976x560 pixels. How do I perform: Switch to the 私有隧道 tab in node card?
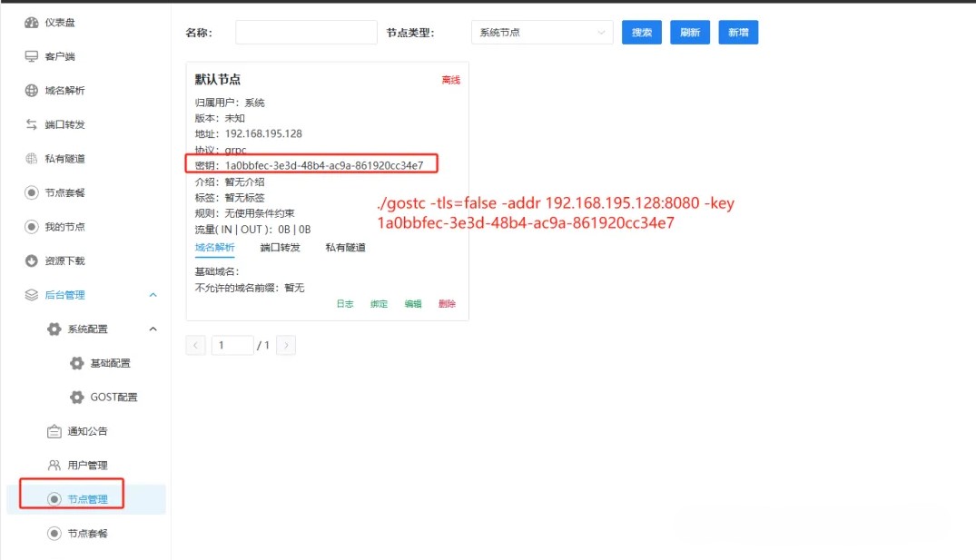[x=345, y=248]
